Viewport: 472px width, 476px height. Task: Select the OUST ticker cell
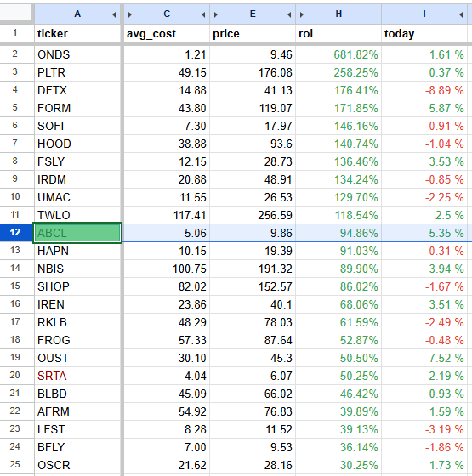(x=77, y=358)
